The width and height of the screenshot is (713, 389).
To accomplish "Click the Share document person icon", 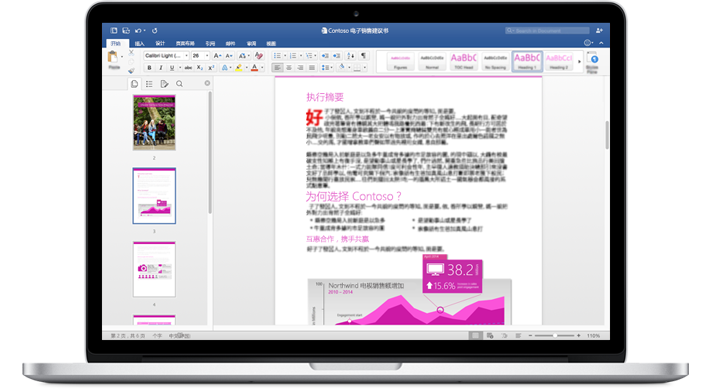I will coord(599,30).
